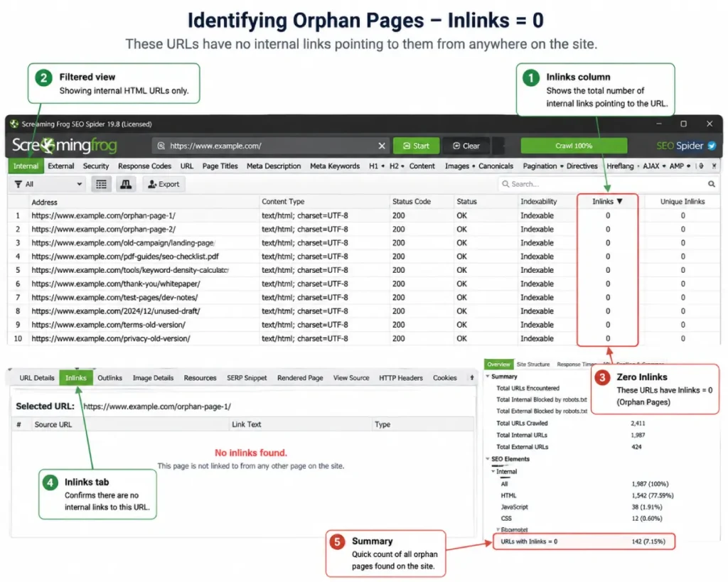Click the Crawl 100% progress bar

point(574,146)
